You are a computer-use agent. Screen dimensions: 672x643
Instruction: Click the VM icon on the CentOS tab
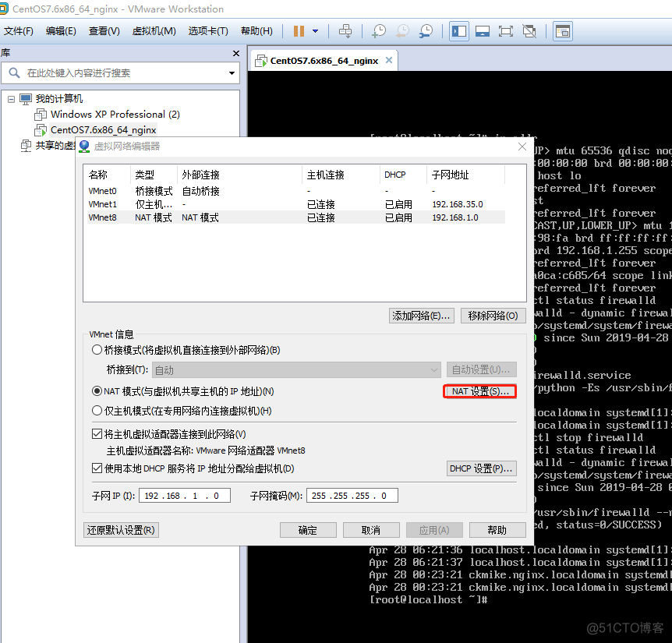(x=260, y=61)
